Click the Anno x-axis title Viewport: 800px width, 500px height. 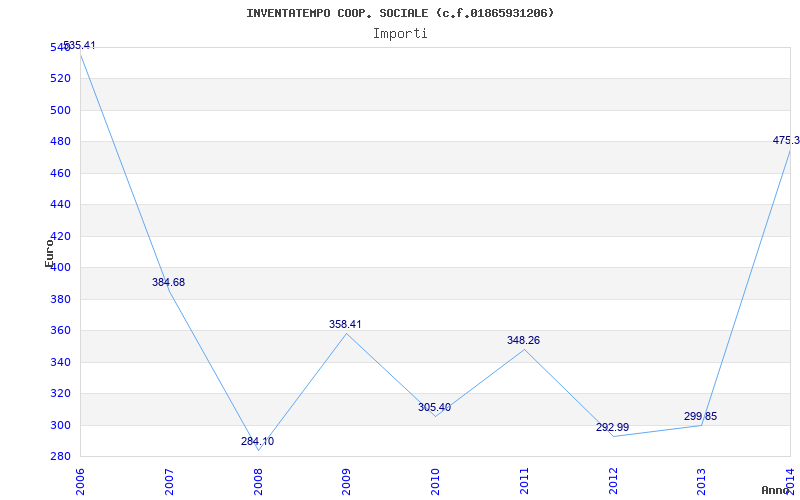point(777,491)
